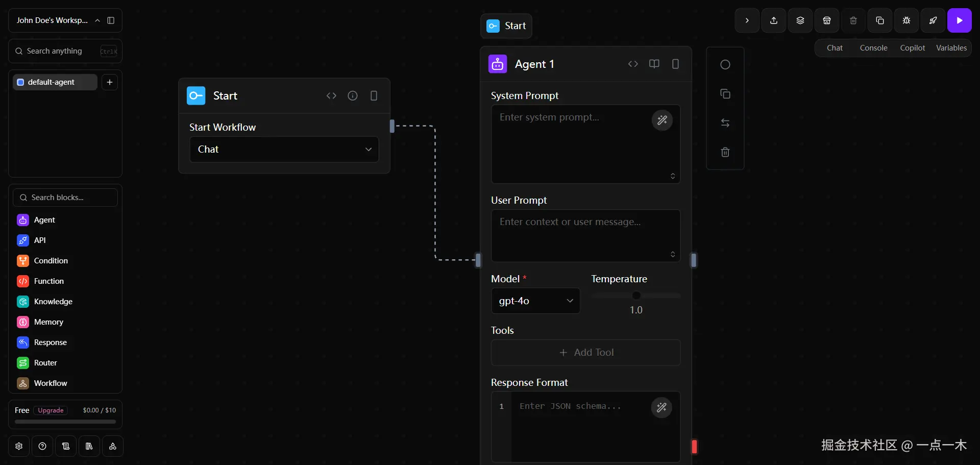Expand the gpt-4o model dropdown
Viewport: 980px width, 465px height.
(x=535, y=301)
